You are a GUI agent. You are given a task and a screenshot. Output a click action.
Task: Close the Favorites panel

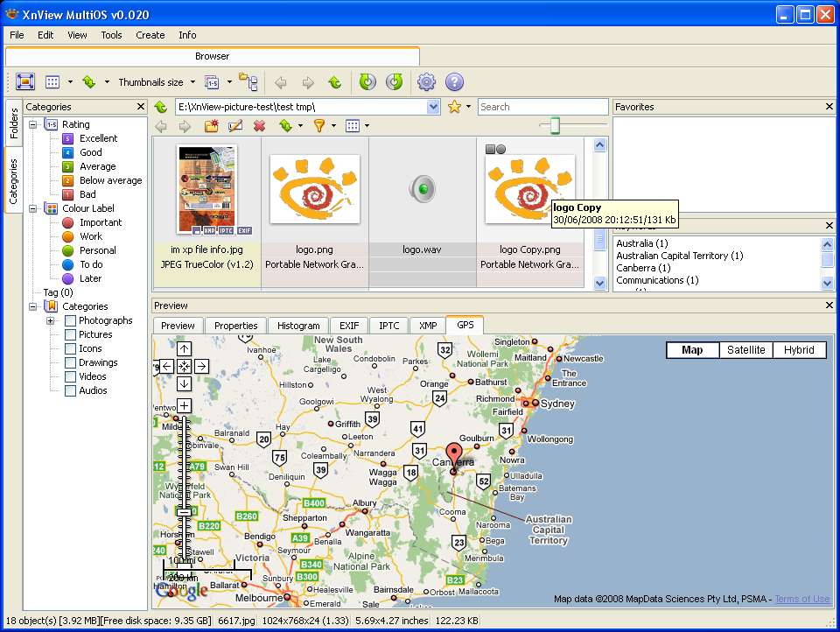point(829,107)
